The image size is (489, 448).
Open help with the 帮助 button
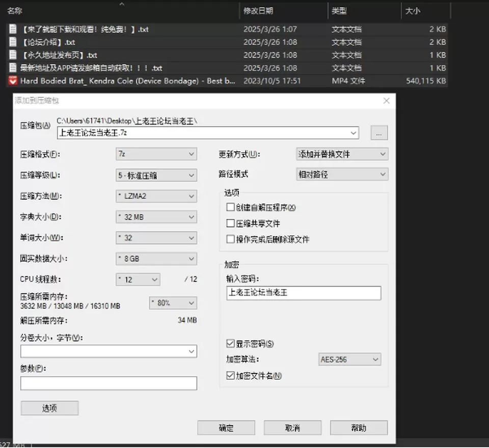tap(359, 428)
